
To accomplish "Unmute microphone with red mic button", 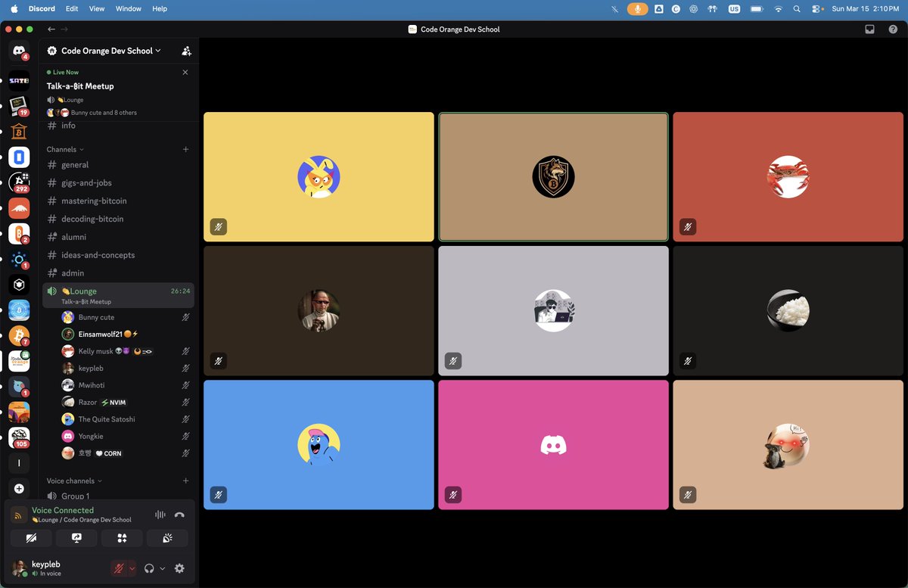I will [x=119, y=568].
